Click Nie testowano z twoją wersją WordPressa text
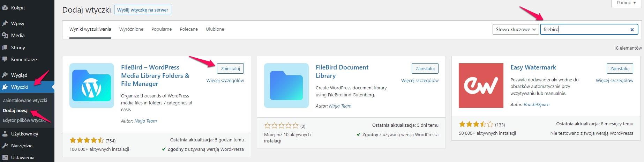 click(592, 133)
